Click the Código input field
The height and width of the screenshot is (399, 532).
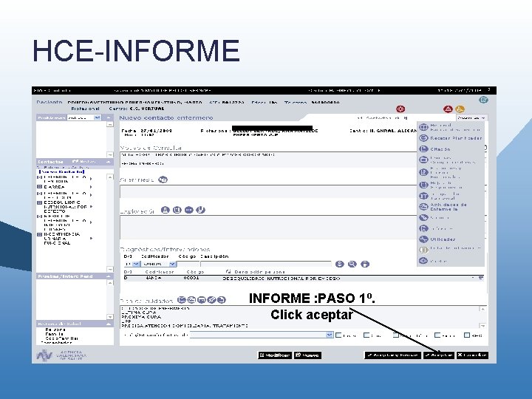click(188, 264)
